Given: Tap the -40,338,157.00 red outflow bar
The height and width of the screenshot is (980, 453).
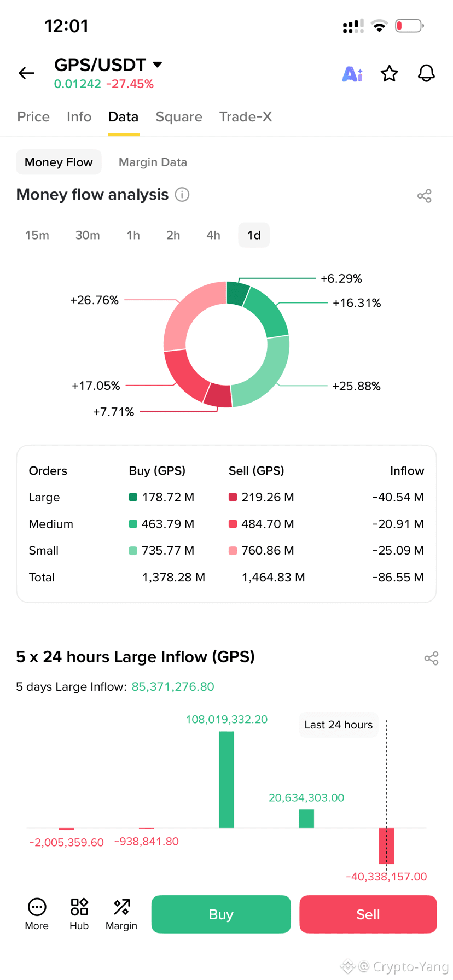Looking at the screenshot, I should click(x=386, y=846).
